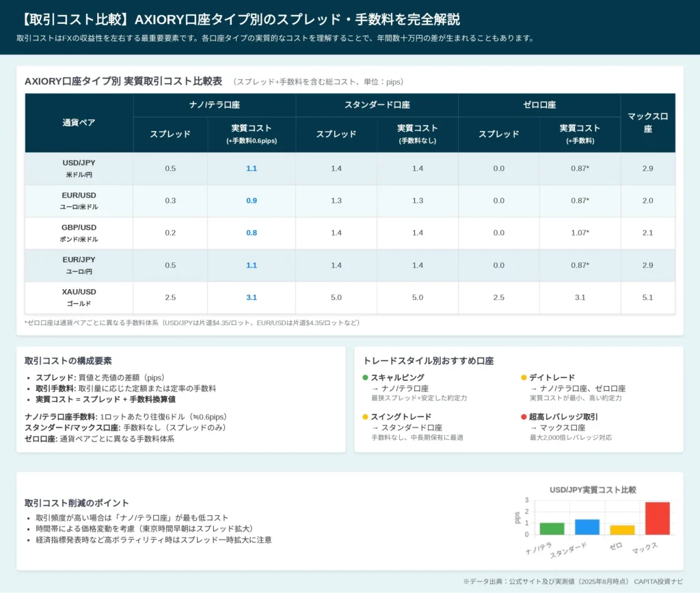Image resolution: width=700 pixels, height=593 pixels.
Task: Select EUR/USD マックス口座 value 2.0
Action: click(x=648, y=201)
